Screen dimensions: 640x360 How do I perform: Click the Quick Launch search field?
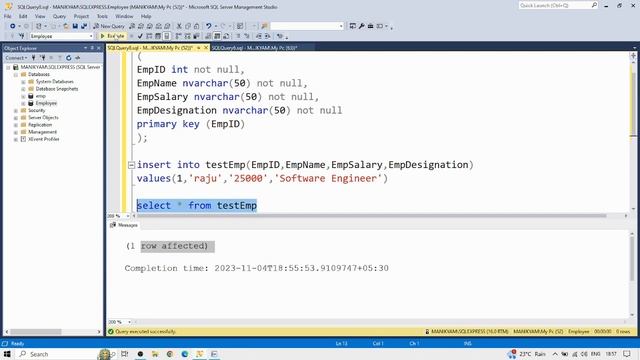tap(558, 5)
